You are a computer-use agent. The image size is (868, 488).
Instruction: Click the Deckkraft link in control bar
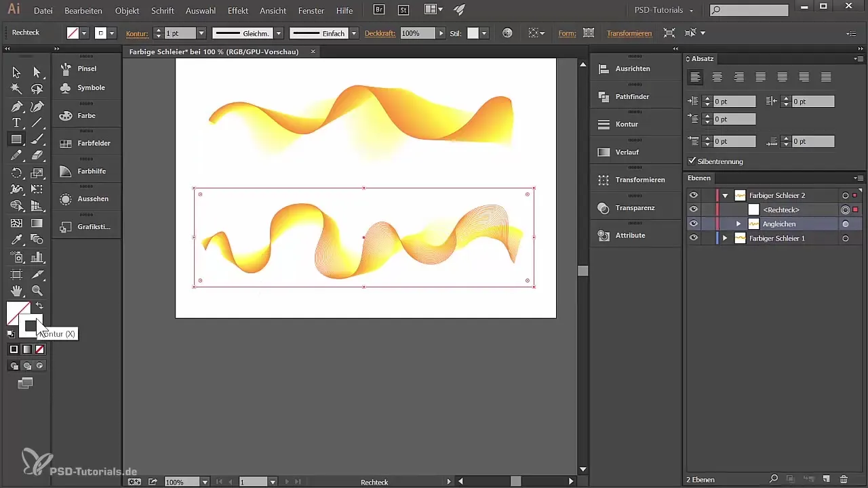point(380,33)
